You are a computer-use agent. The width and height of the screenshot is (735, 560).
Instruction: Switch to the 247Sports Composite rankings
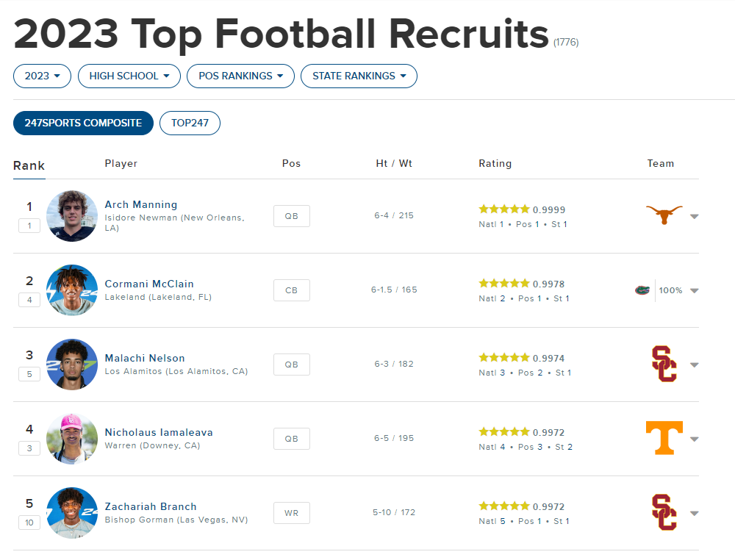pos(83,123)
